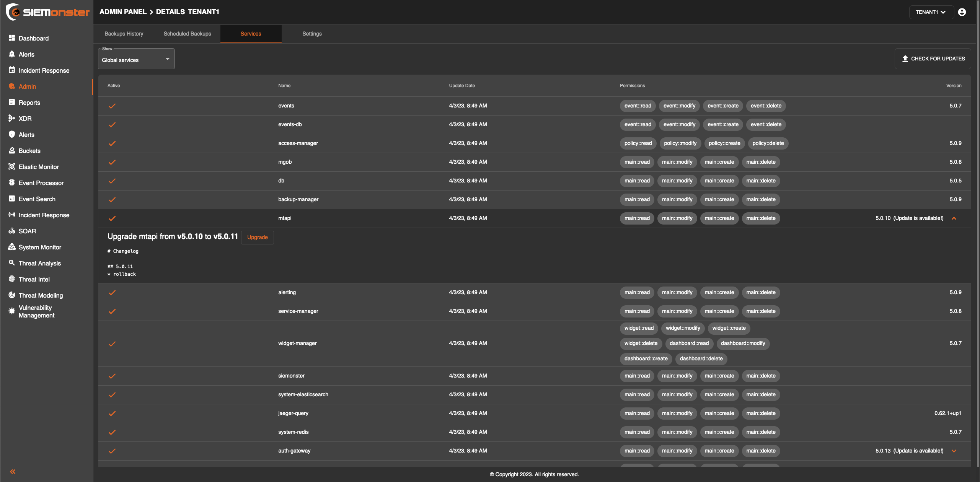
Task: Toggle active checkmark for siemonster
Action: click(112, 376)
